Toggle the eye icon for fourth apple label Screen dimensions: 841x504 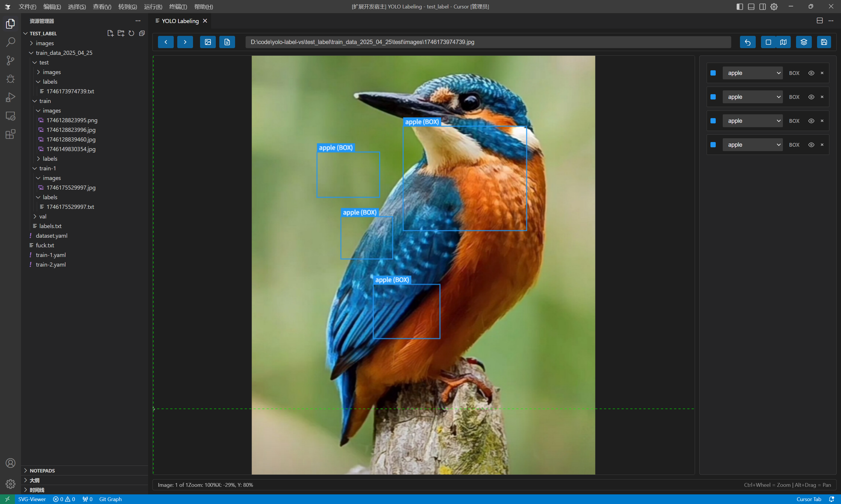pos(811,145)
